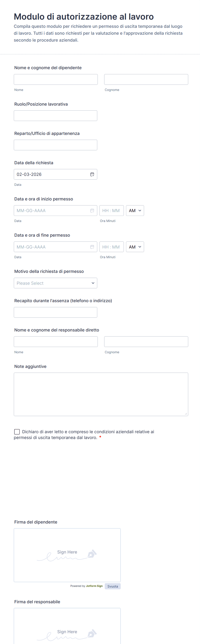The width and height of the screenshot is (200, 644).
Task: Check the company conditions declaration checkbox
Action: (17, 431)
